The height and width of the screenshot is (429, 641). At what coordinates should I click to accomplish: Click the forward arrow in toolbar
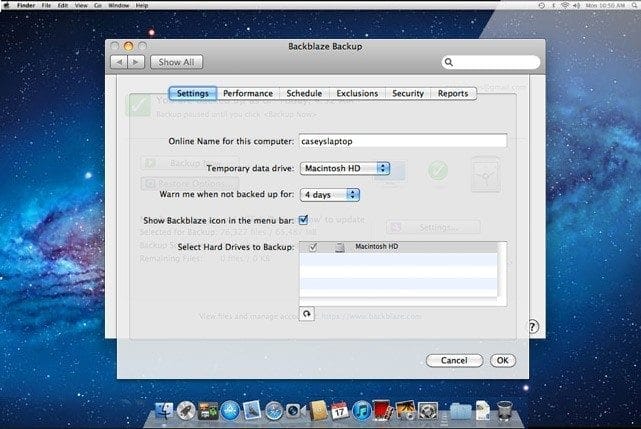(136, 62)
